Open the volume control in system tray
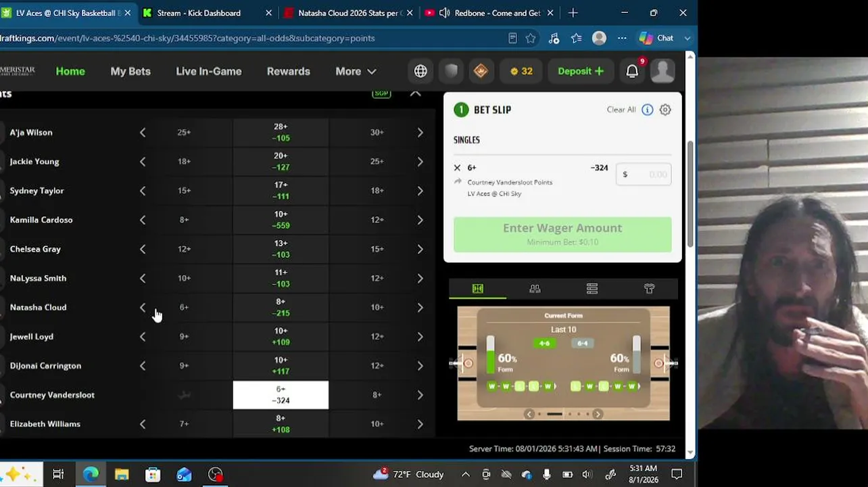868x487 pixels. tap(587, 474)
